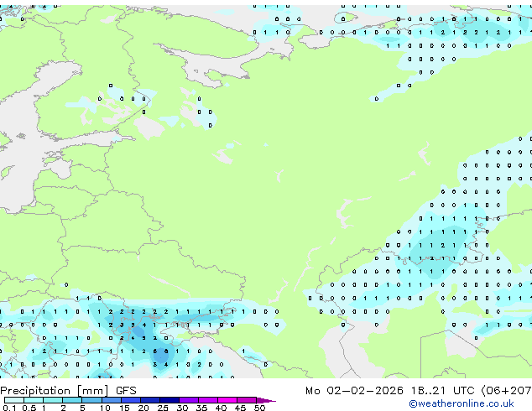Viewport: 532px width, 411px height.
Task: Click the legend label '35'
Action: click(201, 408)
